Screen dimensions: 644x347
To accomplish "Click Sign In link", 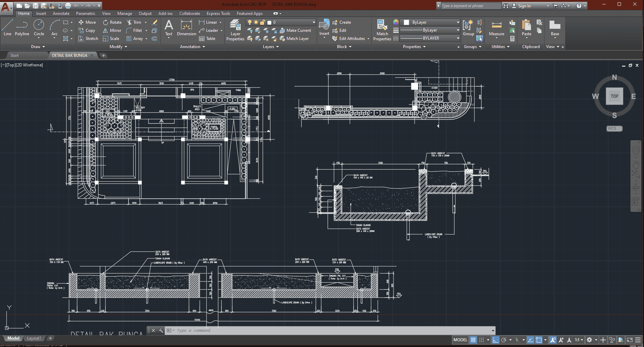I will [524, 6].
